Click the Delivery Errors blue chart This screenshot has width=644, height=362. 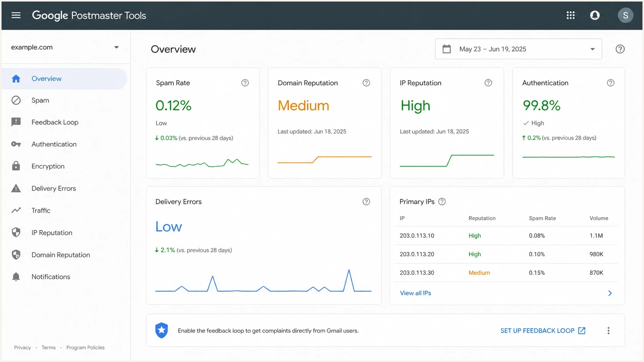[263, 280]
